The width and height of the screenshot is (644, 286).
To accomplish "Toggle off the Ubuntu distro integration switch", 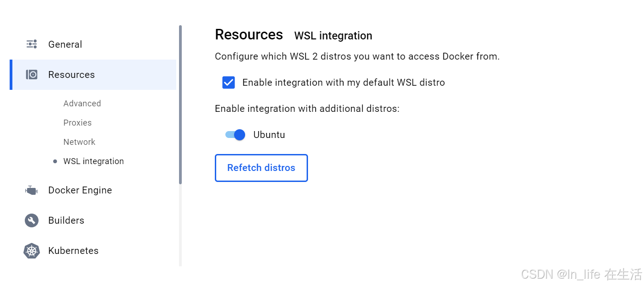I will tap(235, 135).
